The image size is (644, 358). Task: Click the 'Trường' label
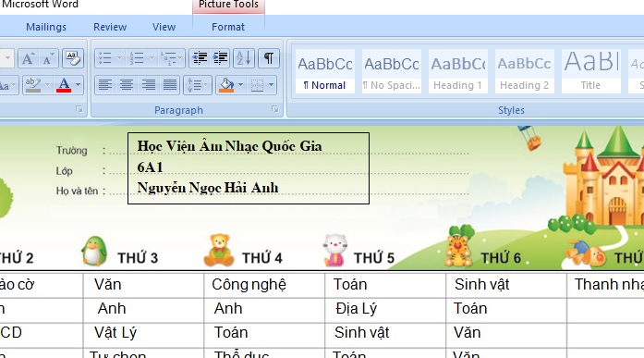[x=72, y=151]
